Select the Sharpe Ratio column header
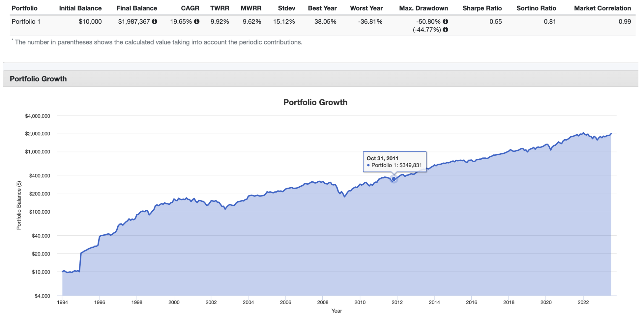The image size is (644, 316). click(x=482, y=8)
